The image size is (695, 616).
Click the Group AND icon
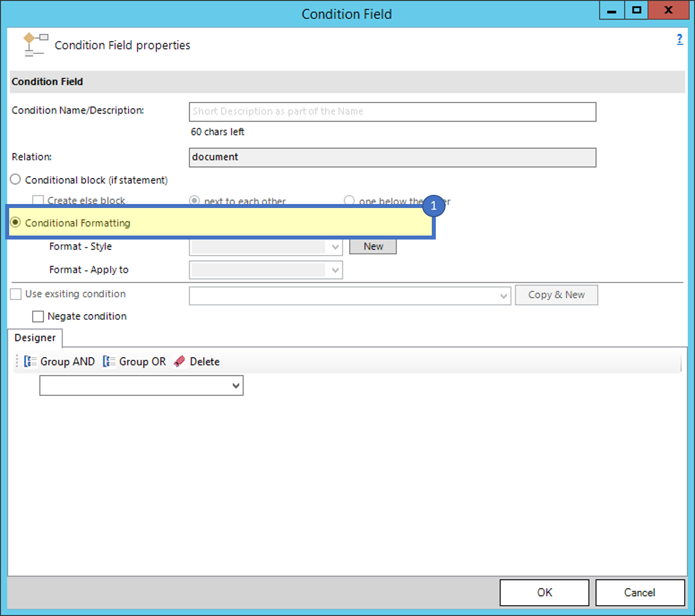click(x=30, y=361)
